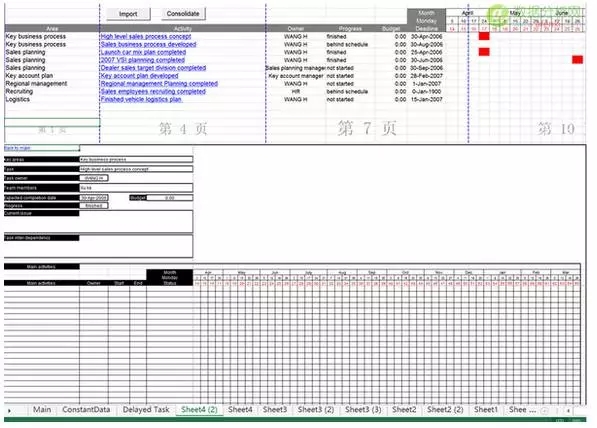Select the 'Main activities' table header

[41, 283]
